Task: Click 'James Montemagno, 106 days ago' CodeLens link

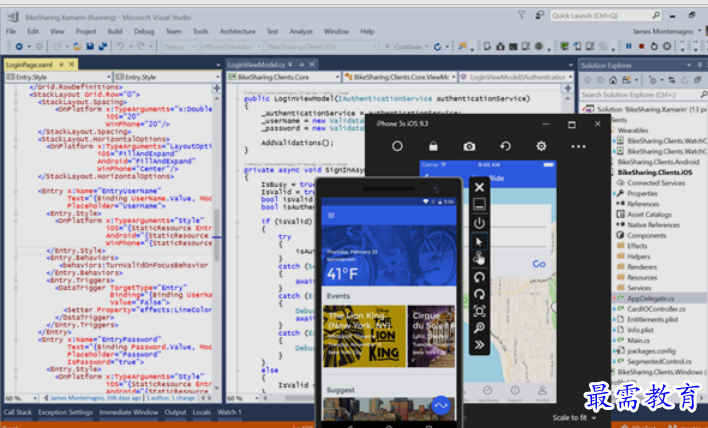Action: click(96, 398)
